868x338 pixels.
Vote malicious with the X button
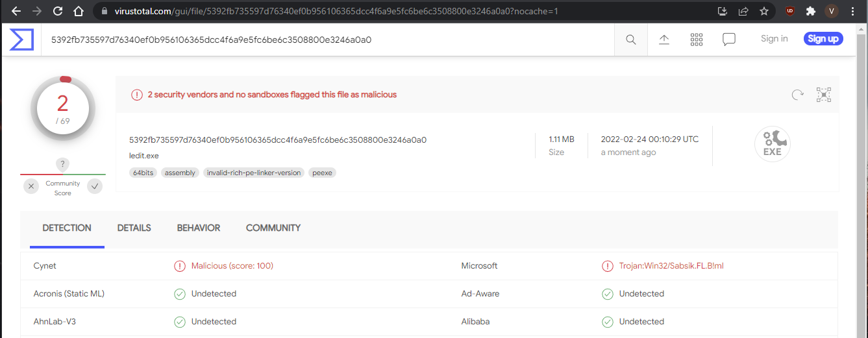pos(31,187)
